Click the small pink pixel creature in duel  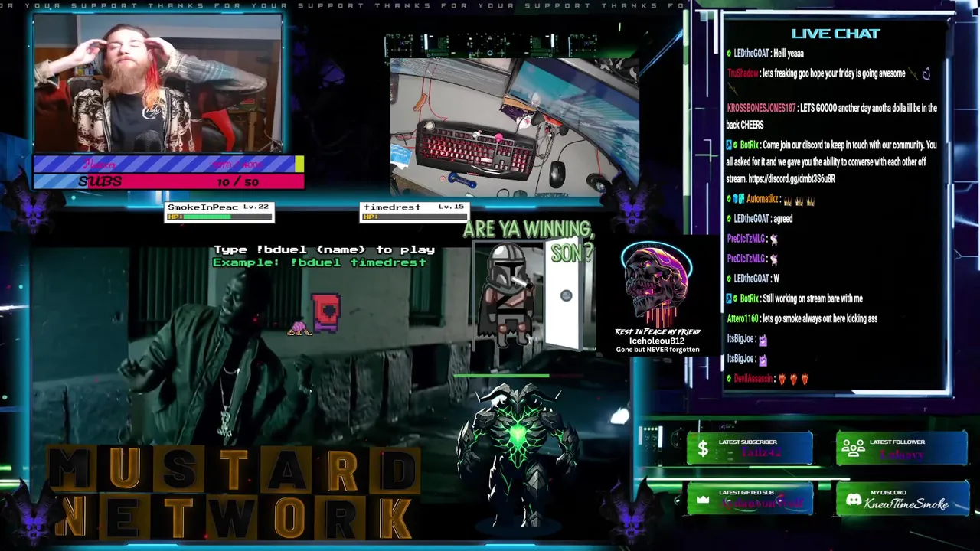(x=299, y=328)
